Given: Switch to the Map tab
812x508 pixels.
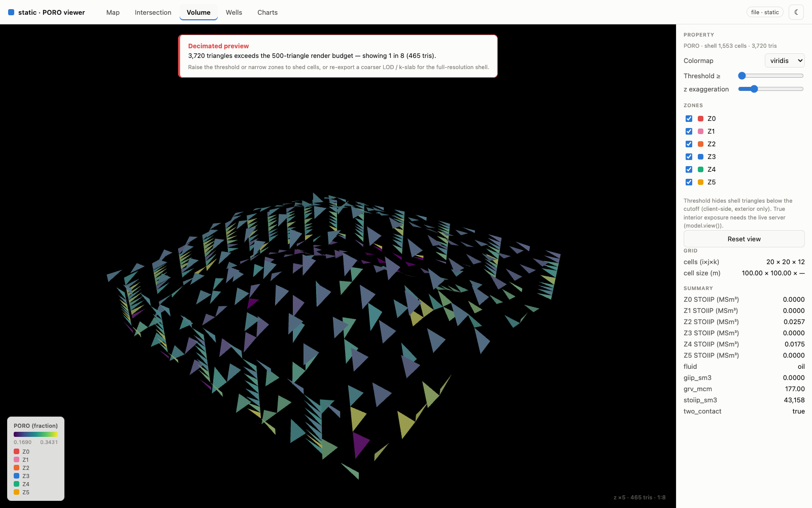Looking at the screenshot, I should pyautogui.click(x=113, y=12).
